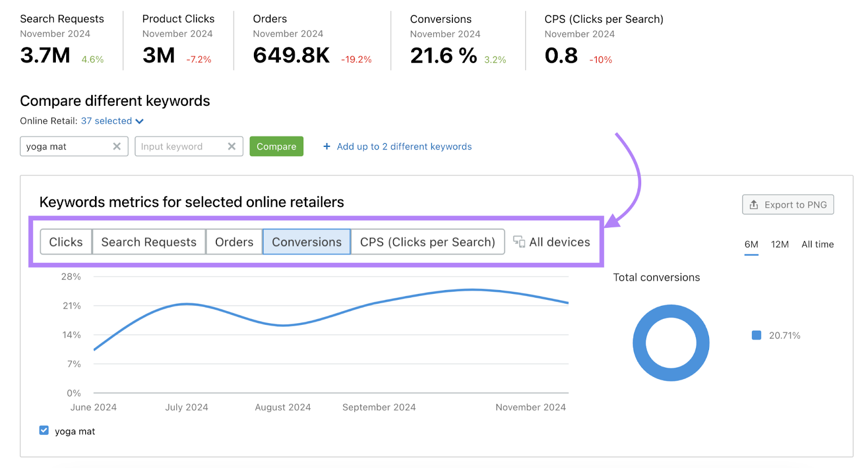
Task: Set time range to 12M
Action: 780,245
